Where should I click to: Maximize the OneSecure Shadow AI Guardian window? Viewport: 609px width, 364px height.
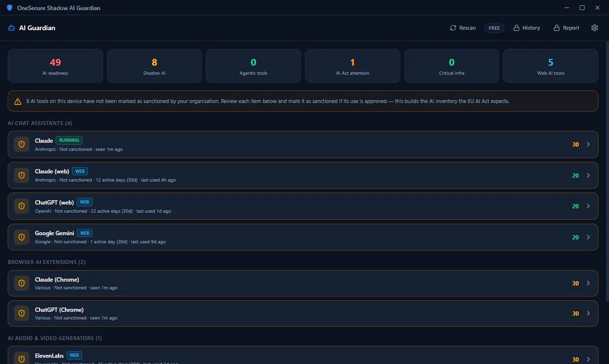[582, 8]
